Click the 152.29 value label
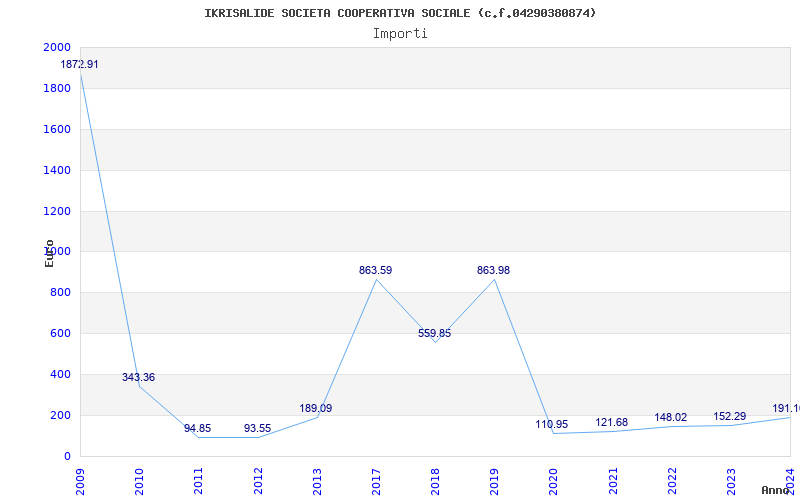The width and height of the screenshot is (800, 500). click(730, 416)
